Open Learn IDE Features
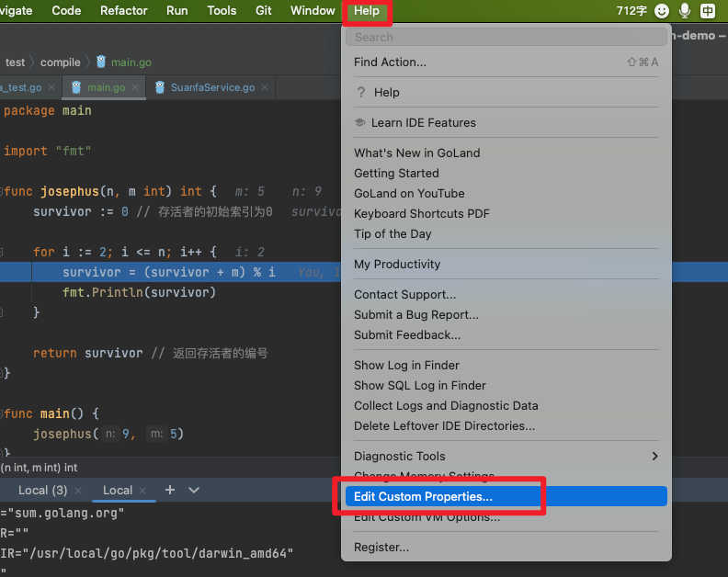The width and height of the screenshot is (728, 577). click(506, 122)
